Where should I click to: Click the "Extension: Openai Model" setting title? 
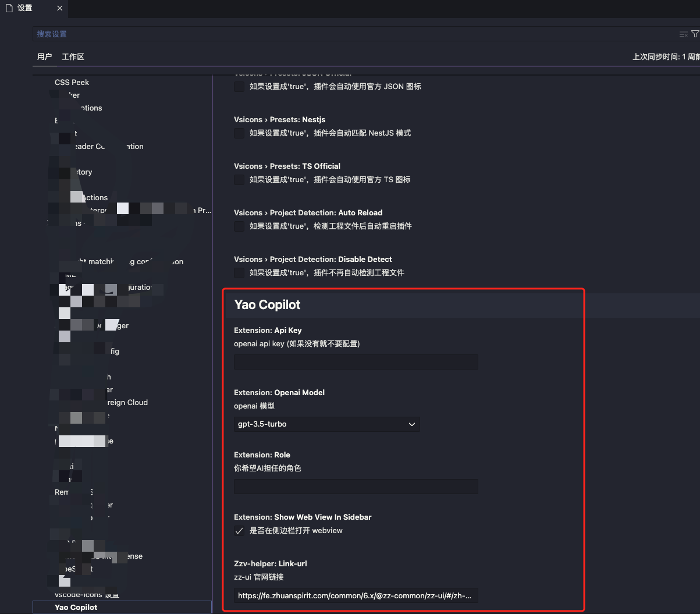[x=279, y=392]
